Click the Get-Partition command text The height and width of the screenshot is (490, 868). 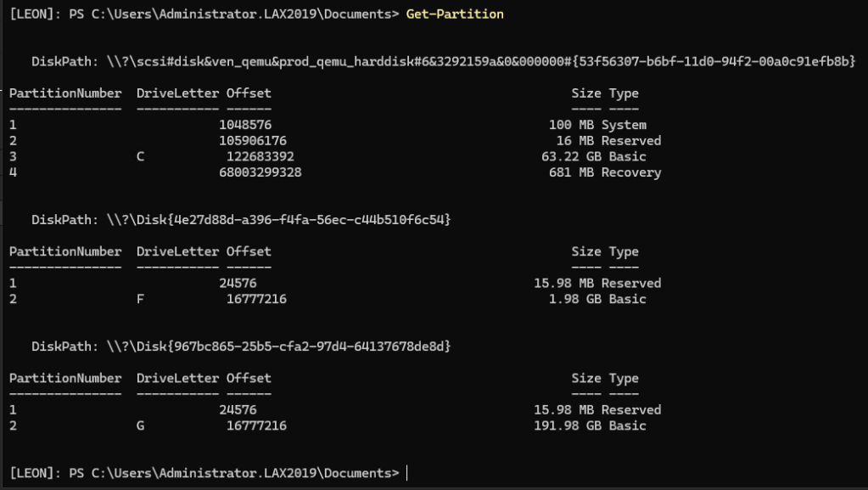[455, 14]
